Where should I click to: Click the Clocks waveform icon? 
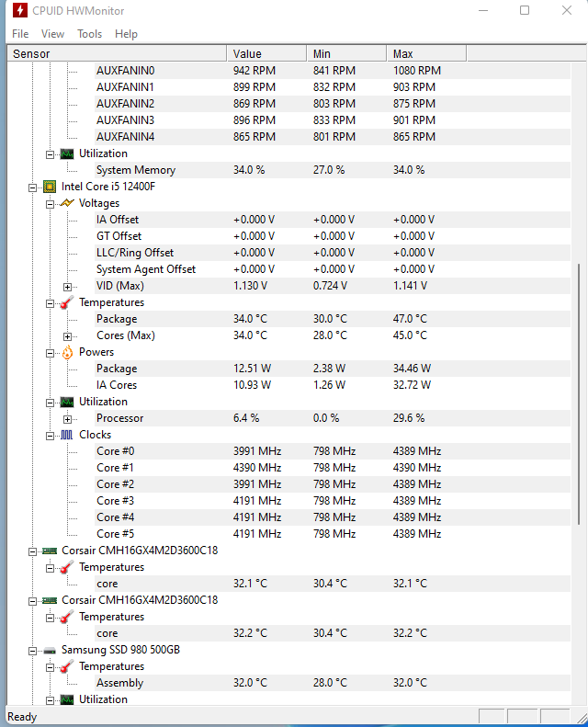67,435
